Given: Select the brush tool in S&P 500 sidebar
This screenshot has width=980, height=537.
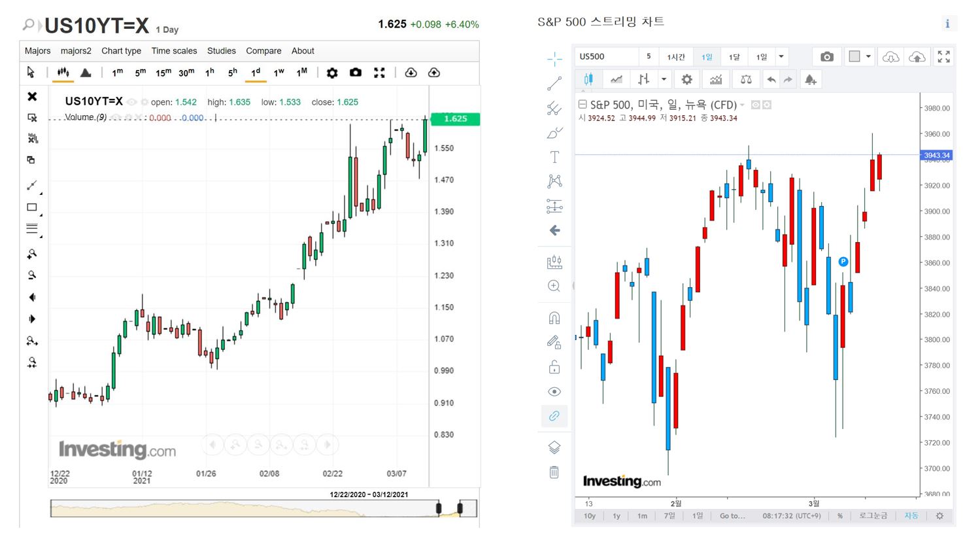Looking at the screenshot, I should pyautogui.click(x=554, y=133).
